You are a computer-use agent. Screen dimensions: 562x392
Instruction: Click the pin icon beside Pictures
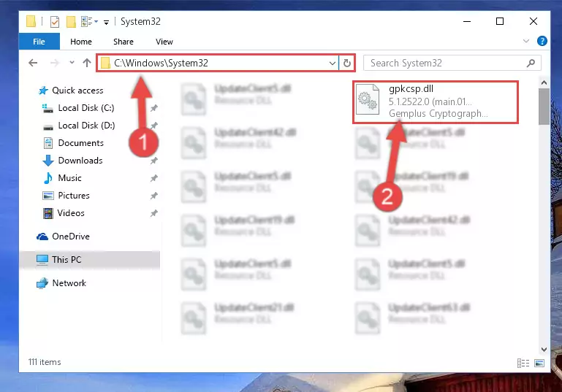click(x=153, y=196)
